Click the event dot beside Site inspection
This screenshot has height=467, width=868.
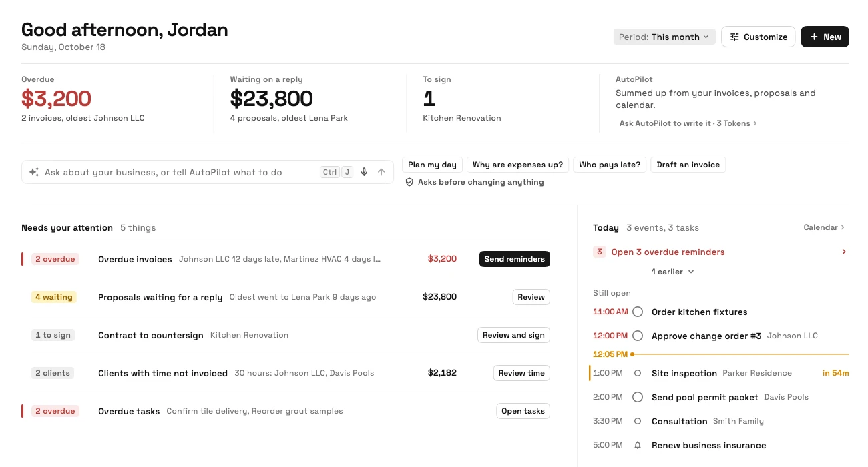(638, 373)
